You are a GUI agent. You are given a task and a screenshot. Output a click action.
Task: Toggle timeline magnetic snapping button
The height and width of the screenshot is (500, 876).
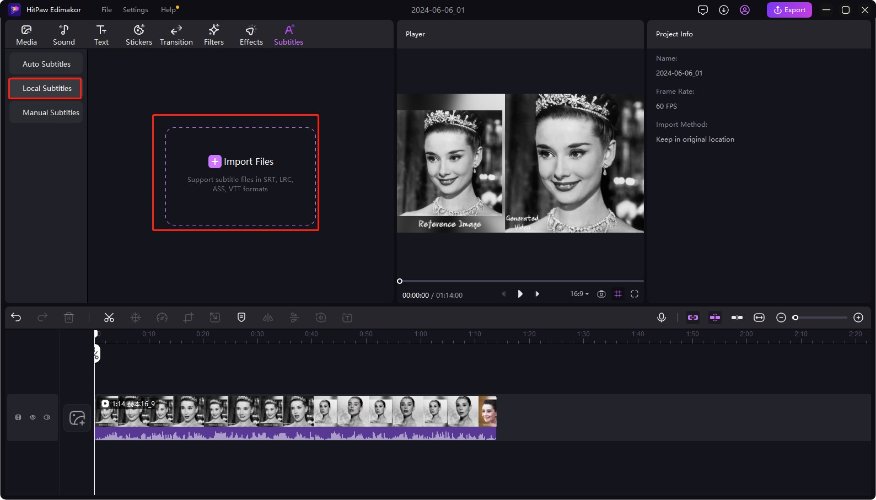coord(715,317)
